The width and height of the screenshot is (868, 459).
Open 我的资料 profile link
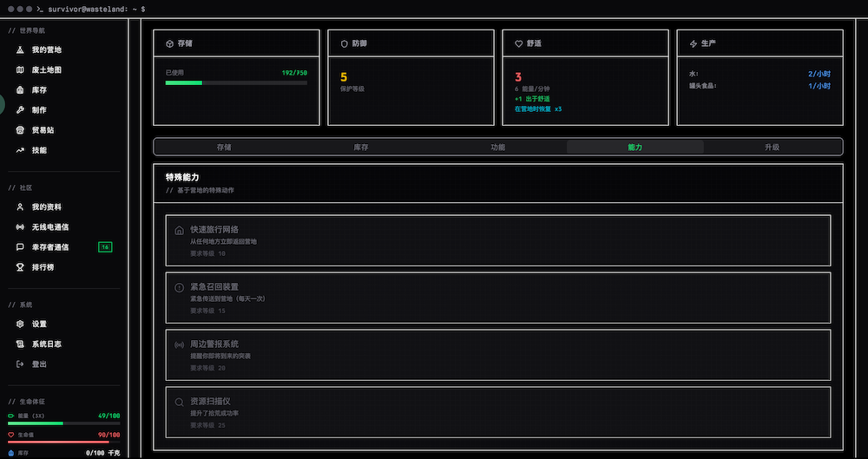point(46,207)
